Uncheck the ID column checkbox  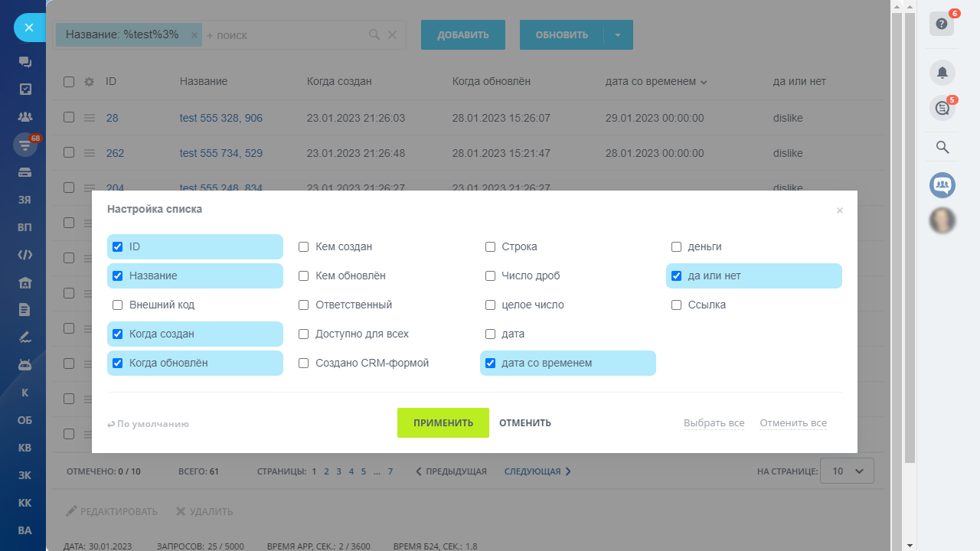[118, 247]
